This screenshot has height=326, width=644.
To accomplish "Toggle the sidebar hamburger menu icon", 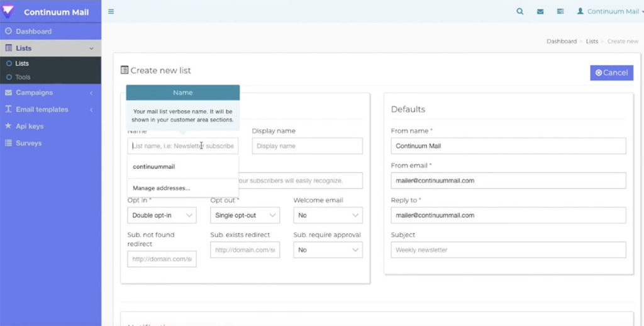I will (x=111, y=11).
